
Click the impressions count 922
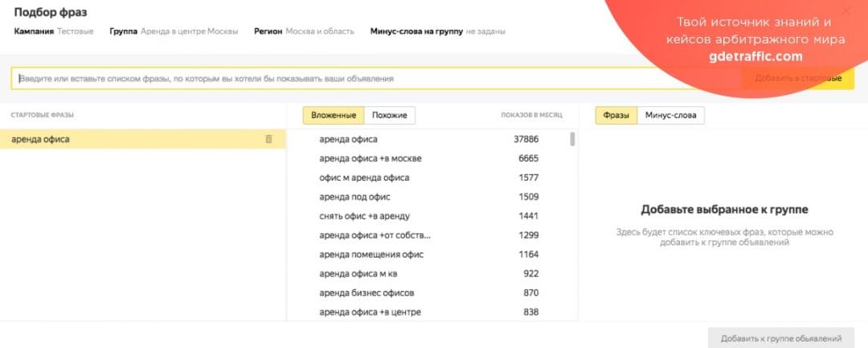531,273
